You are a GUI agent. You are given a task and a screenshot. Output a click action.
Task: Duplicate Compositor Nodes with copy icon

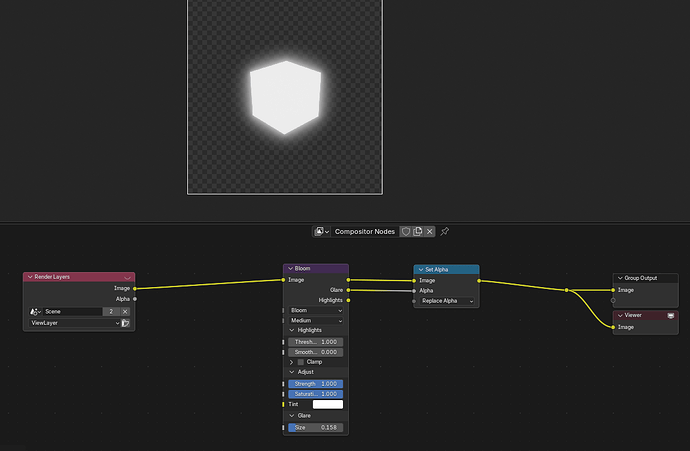pos(418,231)
